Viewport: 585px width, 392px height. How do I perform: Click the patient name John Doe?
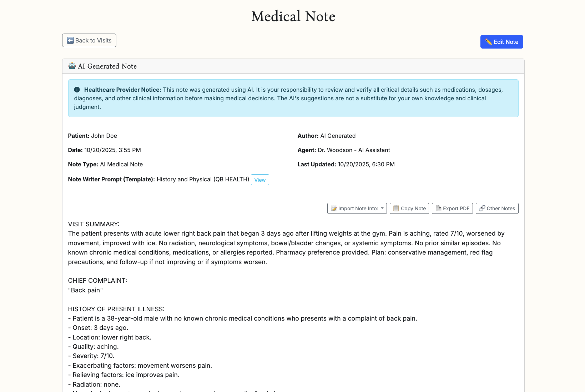[x=104, y=136]
